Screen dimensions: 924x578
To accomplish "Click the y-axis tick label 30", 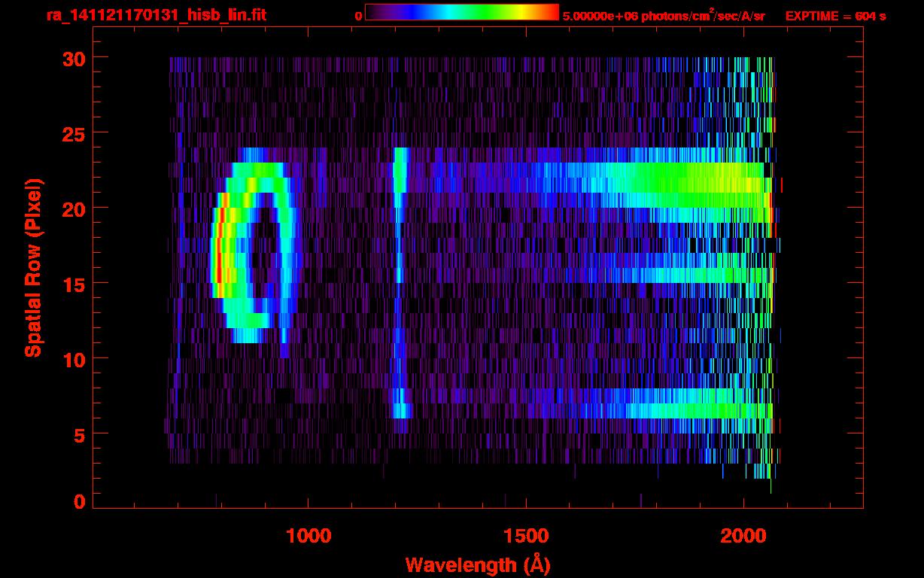I will click(72, 58).
